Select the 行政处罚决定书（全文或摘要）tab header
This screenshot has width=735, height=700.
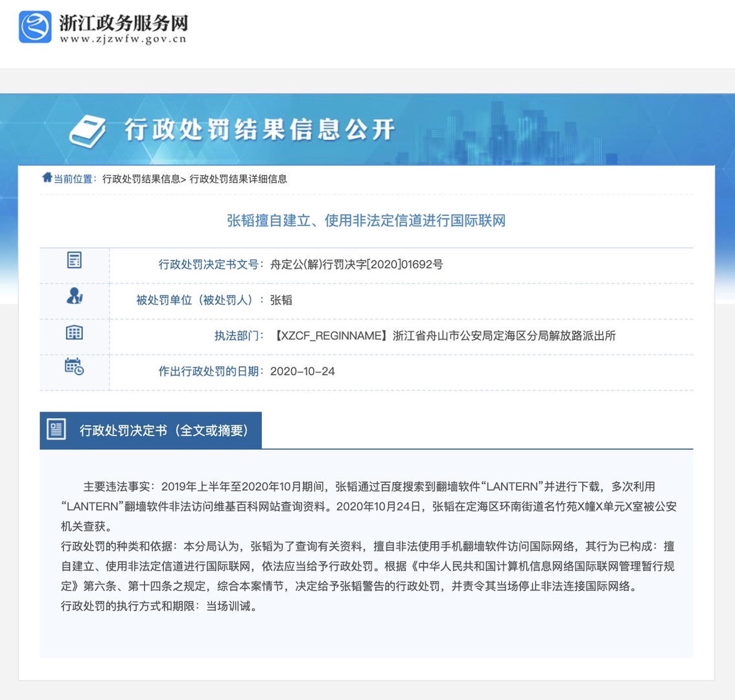(x=163, y=430)
